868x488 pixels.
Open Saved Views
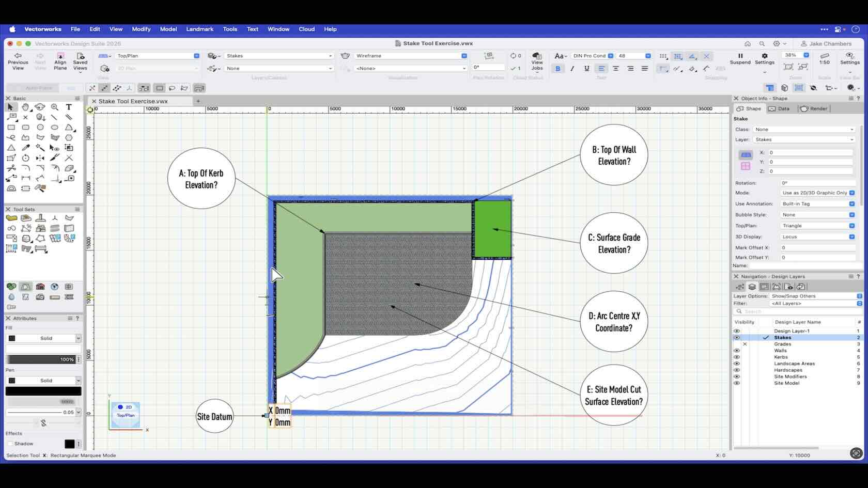tap(80, 61)
